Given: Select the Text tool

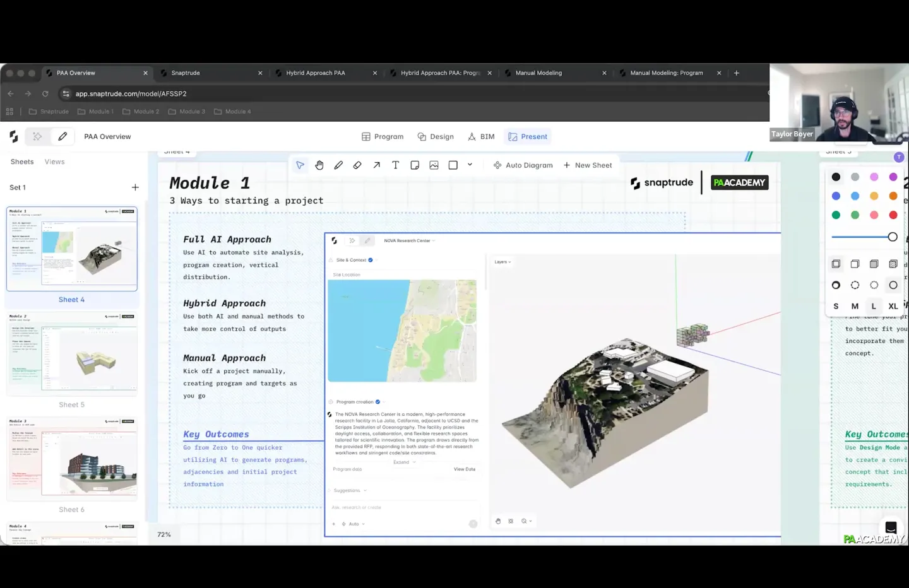Looking at the screenshot, I should [395, 165].
